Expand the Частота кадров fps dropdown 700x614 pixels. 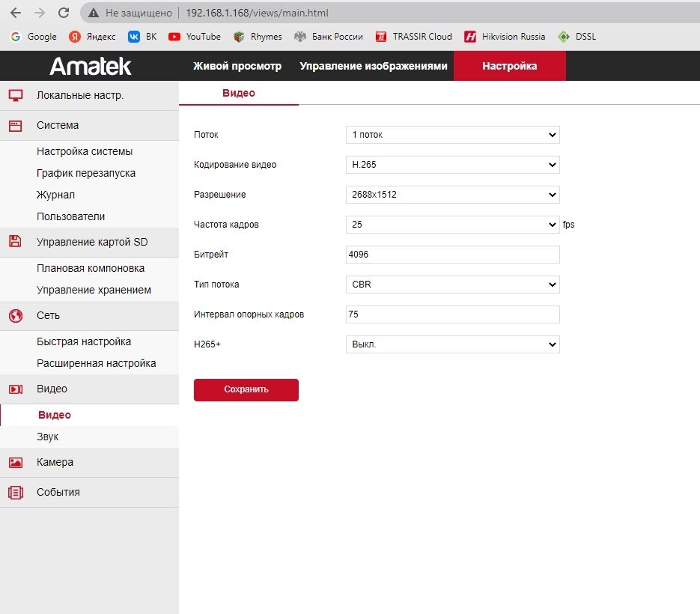tap(452, 225)
